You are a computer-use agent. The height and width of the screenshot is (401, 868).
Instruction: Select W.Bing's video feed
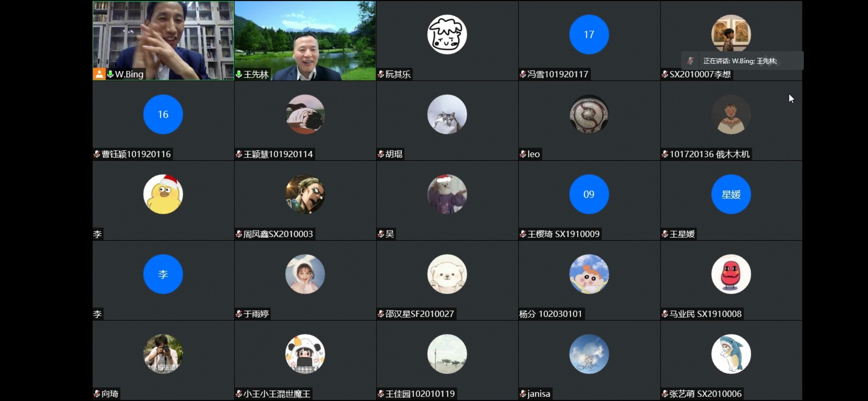[163, 40]
